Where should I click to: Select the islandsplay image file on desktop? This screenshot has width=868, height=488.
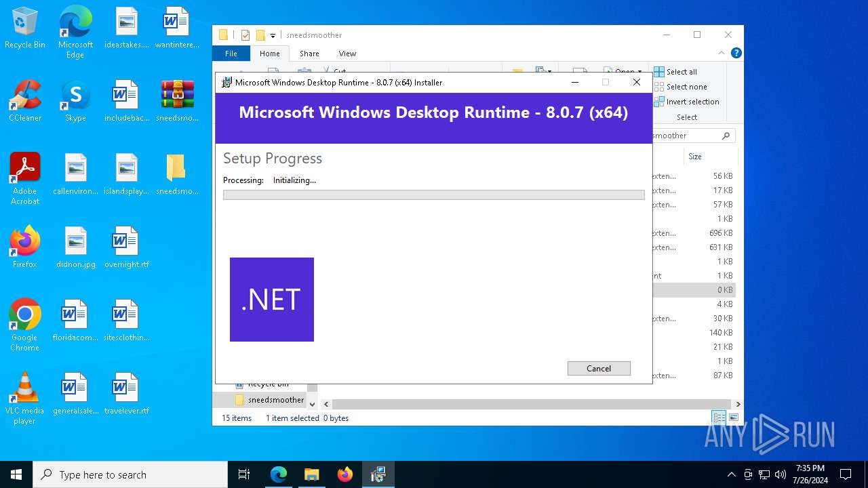pyautogui.click(x=126, y=175)
